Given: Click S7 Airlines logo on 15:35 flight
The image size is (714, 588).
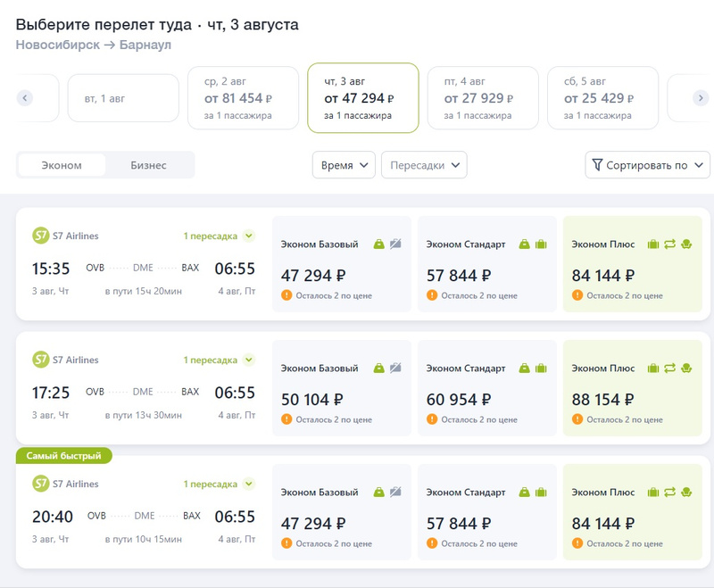Looking at the screenshot, I should click(40, 236).
